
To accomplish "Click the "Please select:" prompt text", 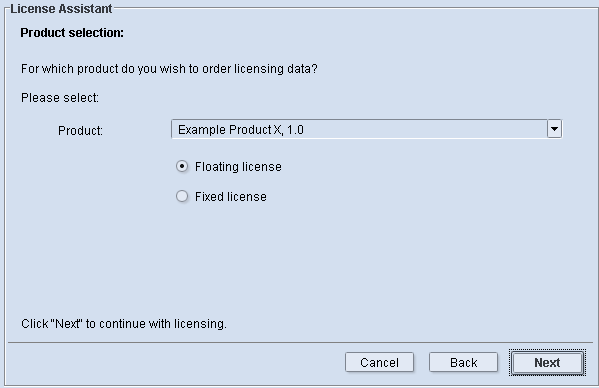I will (60, 98).
